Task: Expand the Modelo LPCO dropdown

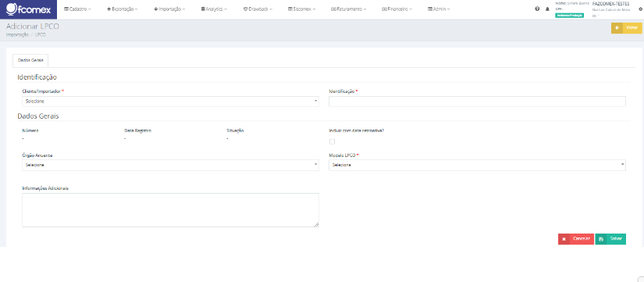Action: [477, 165]
